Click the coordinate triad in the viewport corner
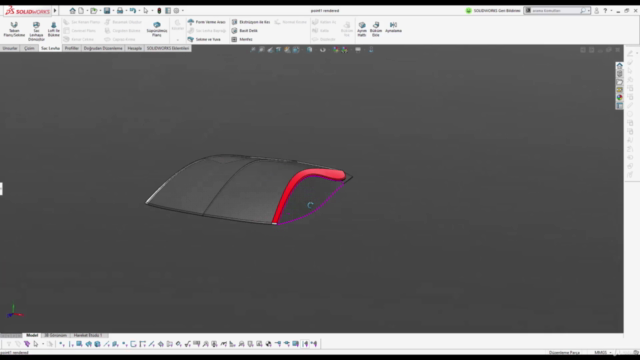Image resolution: width=640 pixels, height=360 pixels. click(x=15, y=311)
